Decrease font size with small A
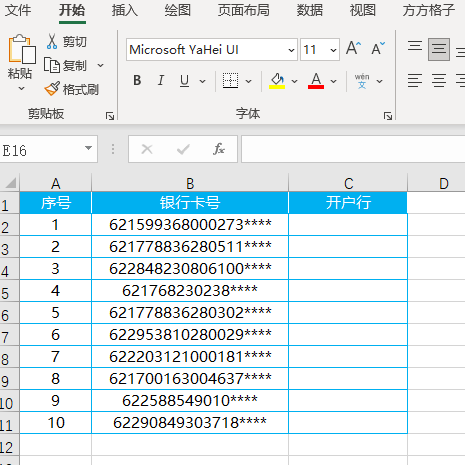The height and width of the screenshot is (465, 465). [x=378, y=49]
